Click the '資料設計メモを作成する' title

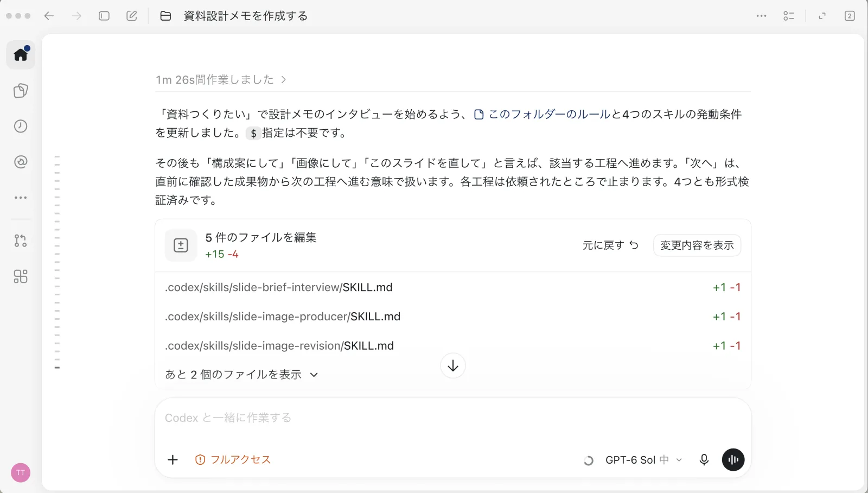tap(246, 16)
